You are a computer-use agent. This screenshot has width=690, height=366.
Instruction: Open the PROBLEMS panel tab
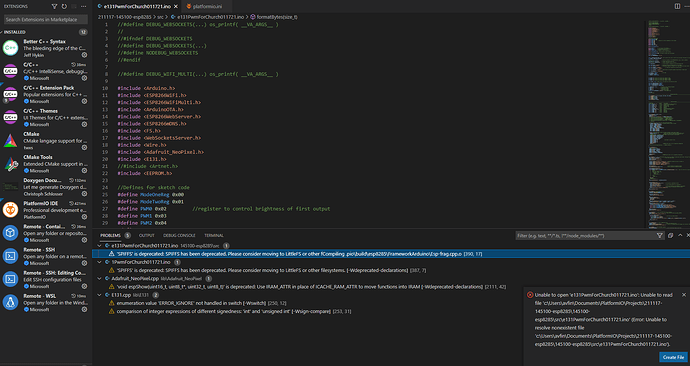[x=110, y=235]
